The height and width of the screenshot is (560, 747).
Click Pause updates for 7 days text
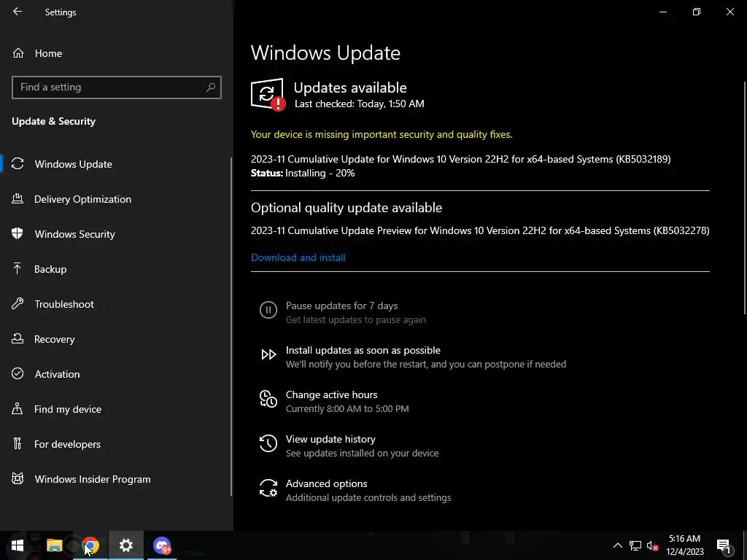[x=341, y=306]
